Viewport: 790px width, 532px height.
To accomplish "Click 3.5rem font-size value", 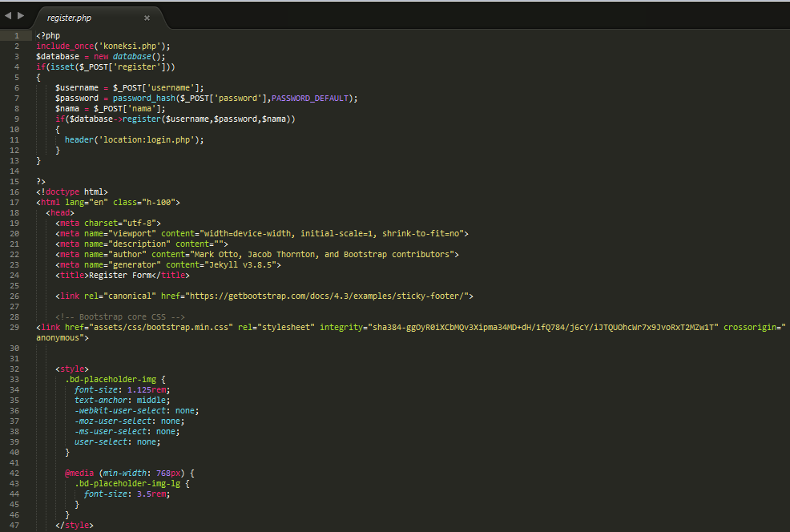I will 151,494.
